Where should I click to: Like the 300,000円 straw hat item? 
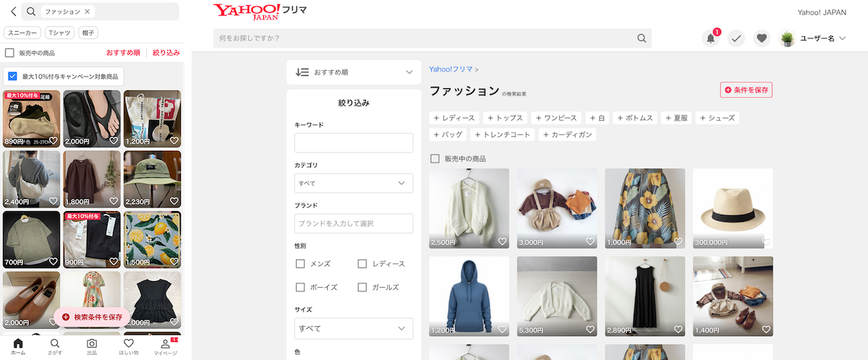pyautogui.click(x=766, y=241)
